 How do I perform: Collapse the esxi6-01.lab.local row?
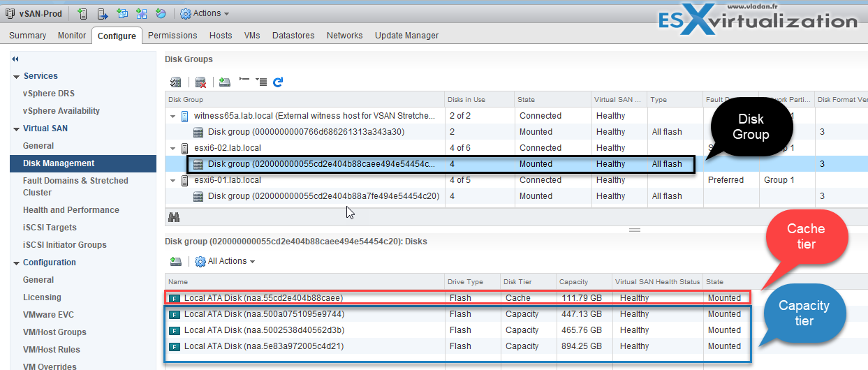(173, 180)
